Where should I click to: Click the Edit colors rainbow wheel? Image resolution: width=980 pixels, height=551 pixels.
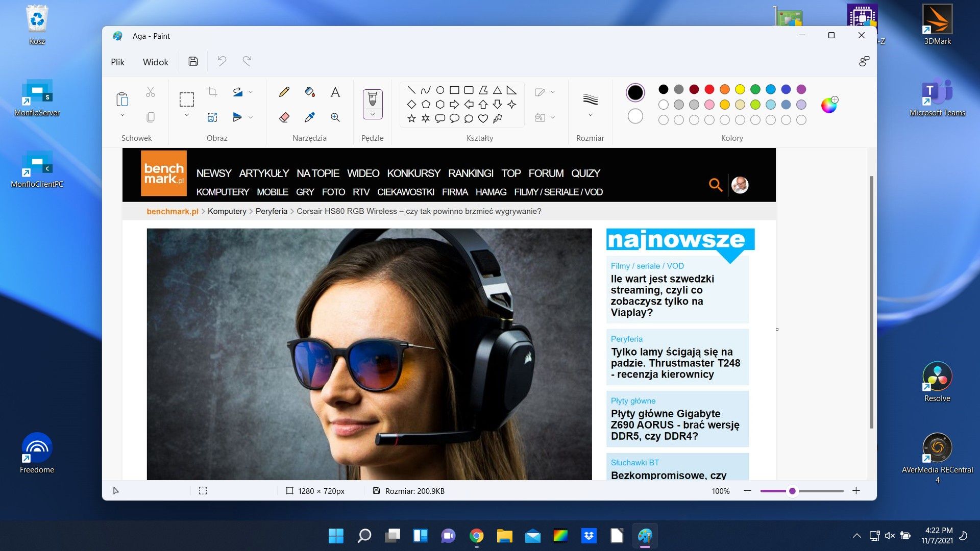tap(829, 105)
